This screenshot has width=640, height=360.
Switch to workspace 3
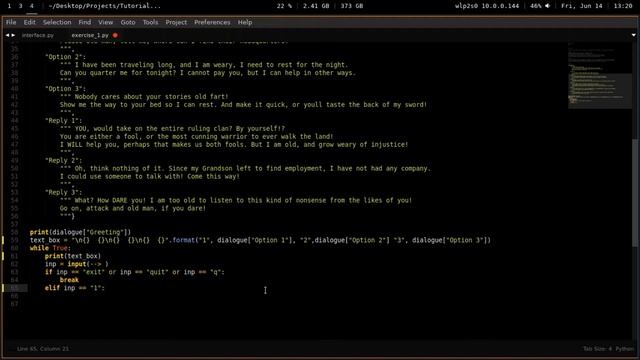coord(20,6)
